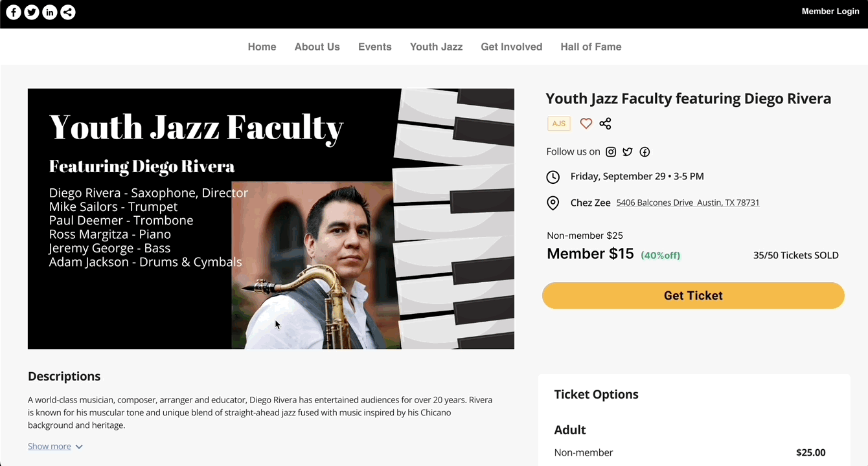
Task: Open LinkedIn icon in top bar
Action: pyautogui.click(x=50, y=12)
